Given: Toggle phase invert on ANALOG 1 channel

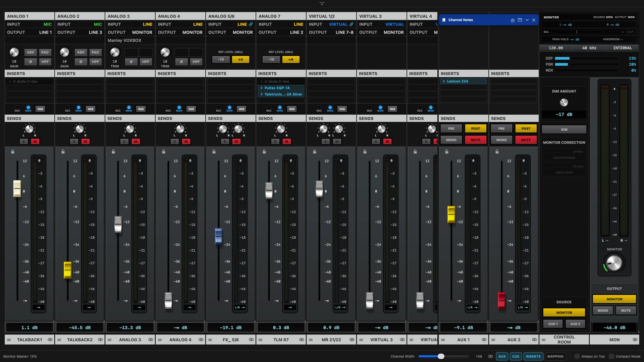Looking at the screenshot, I should [31, 62].
